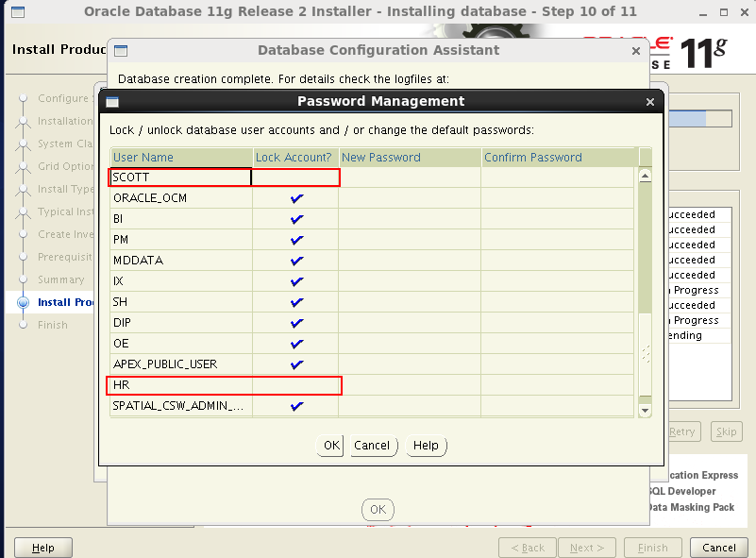Viewport: 756px width, 558px height.
Task: Confirm Password Management with OK
Action: [330, 445]
